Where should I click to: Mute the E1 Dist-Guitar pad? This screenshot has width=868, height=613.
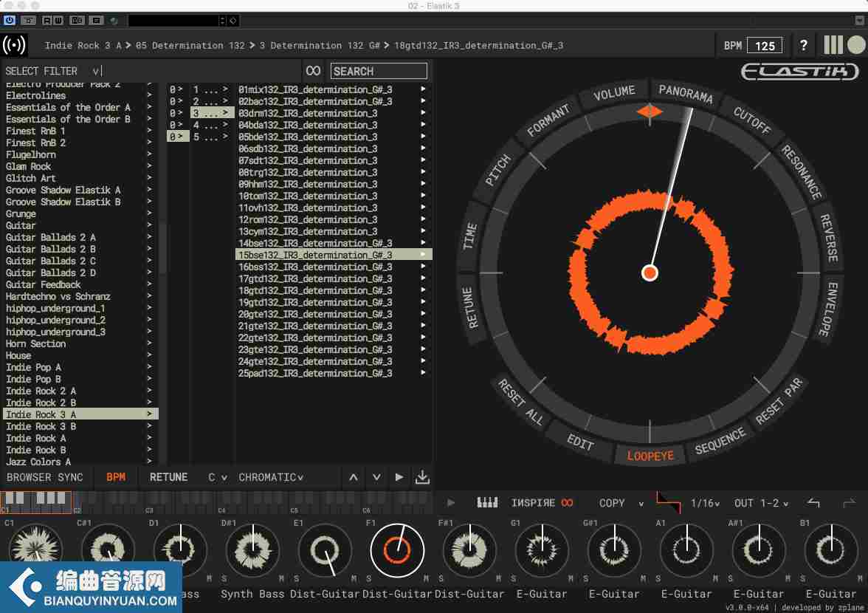point(354,579)
